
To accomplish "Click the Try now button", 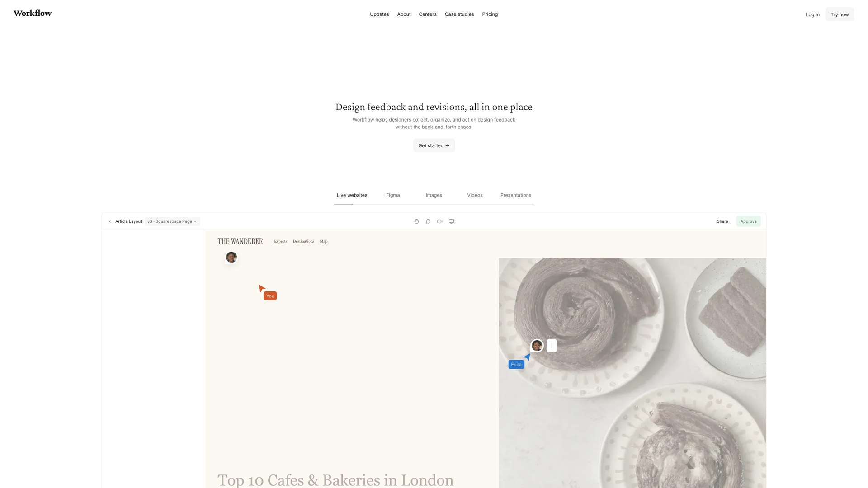I will 840,14.
